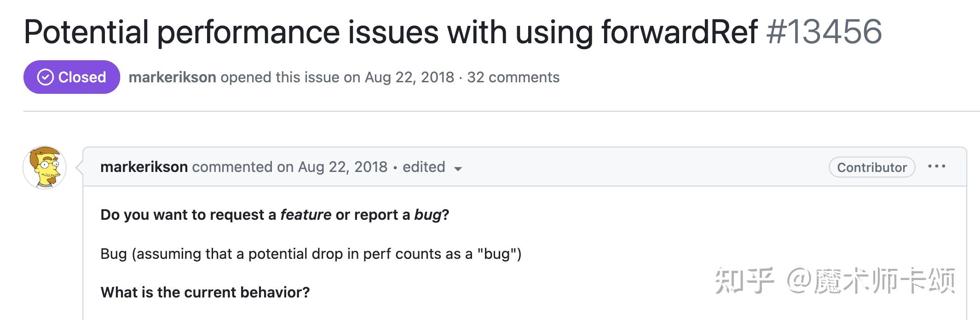Image resolution: width=980 pixels, height=320 pixels.
Task: Open markerikson's profile from the issue header
Action: coord(172,77)
